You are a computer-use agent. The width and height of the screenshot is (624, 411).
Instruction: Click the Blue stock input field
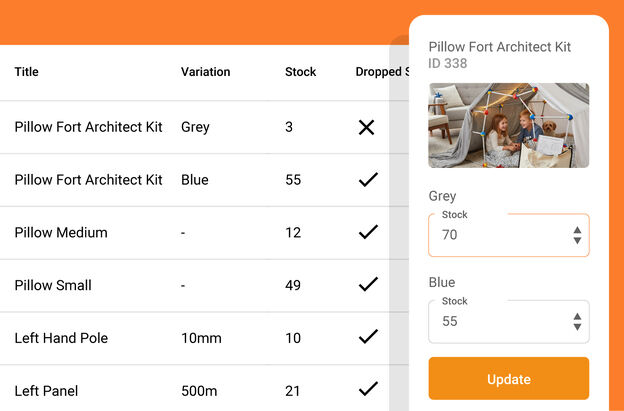[495, 322]
